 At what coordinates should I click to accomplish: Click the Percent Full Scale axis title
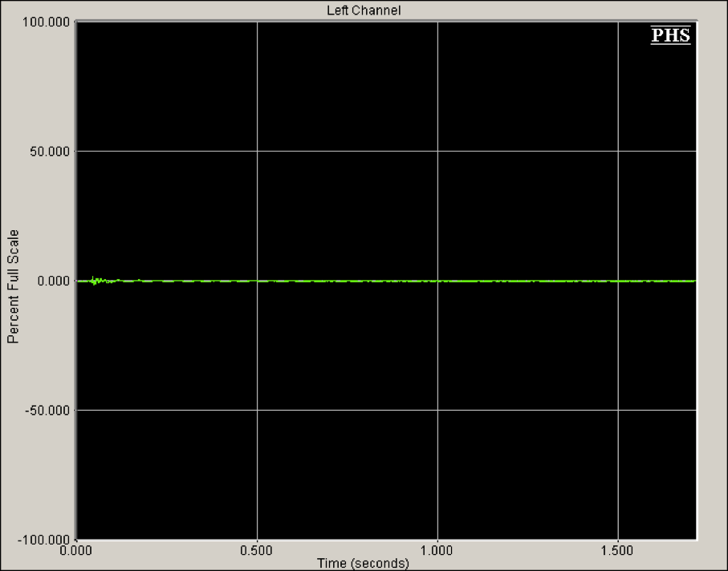13,286
